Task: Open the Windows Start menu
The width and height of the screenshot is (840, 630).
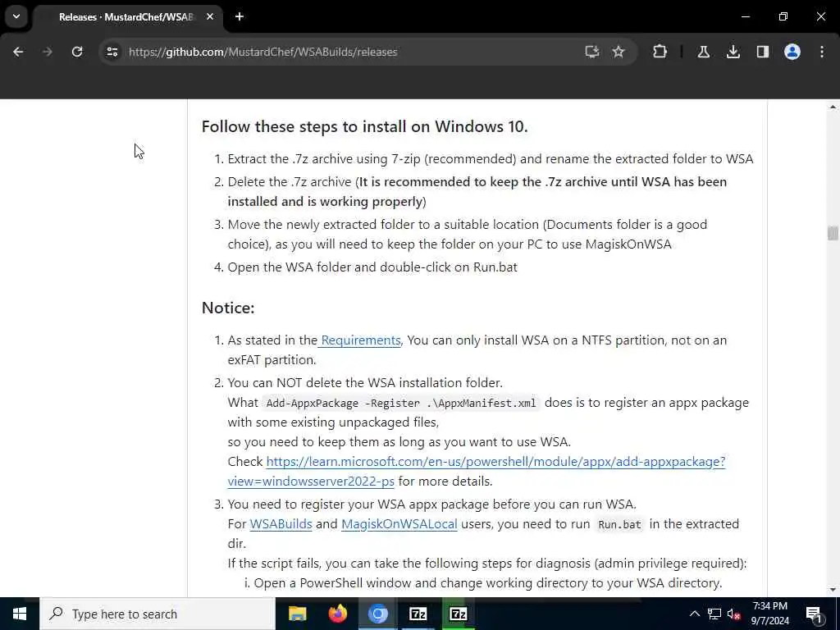Action: 20,614
